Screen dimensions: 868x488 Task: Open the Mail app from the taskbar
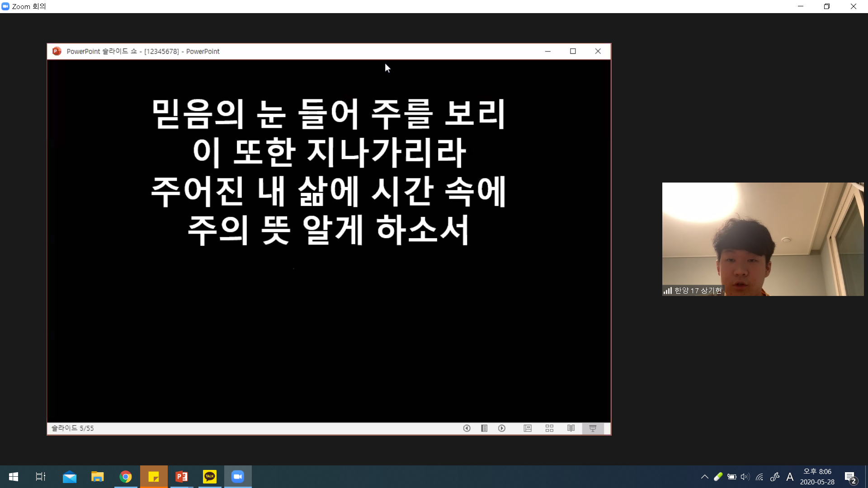tap(70, 477)
